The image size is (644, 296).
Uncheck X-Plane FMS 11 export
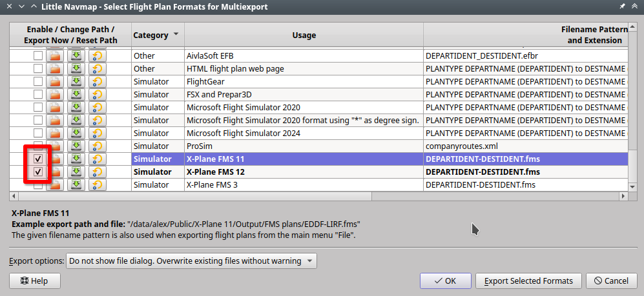click(37, 159)
